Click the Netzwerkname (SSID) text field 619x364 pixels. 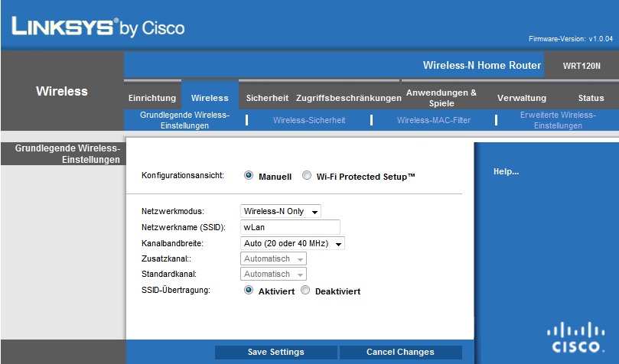pos(290,227)
